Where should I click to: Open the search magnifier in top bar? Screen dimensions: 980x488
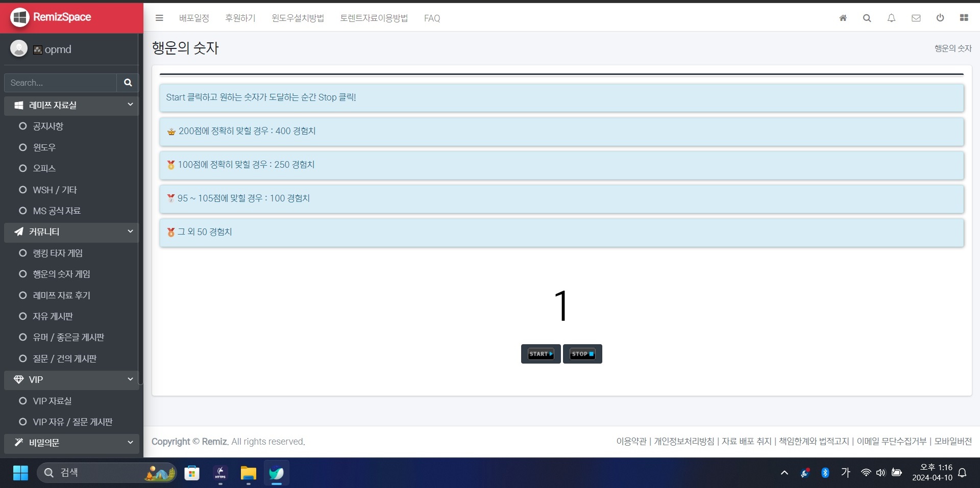pyautogui.click(x=867, y=18)
